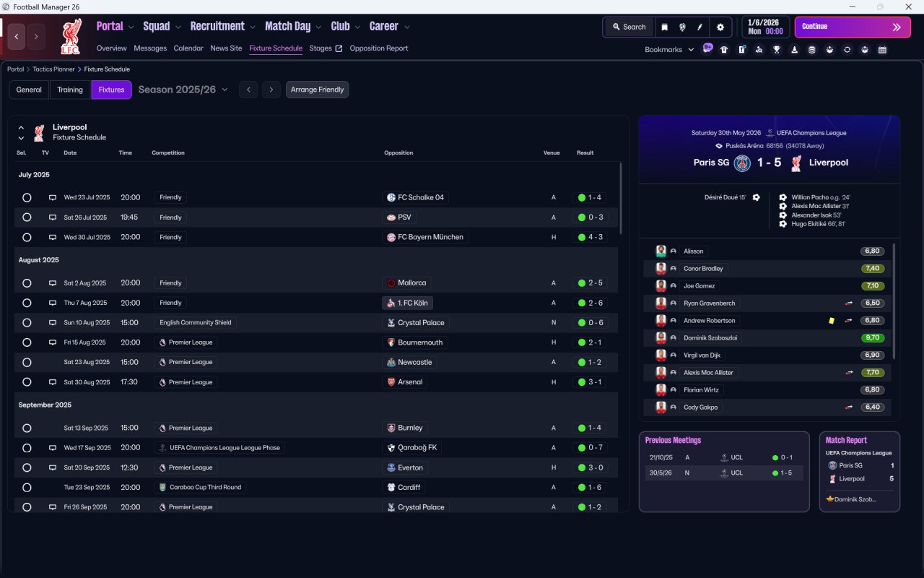
Task: Collapse the Liverpool Fixture Schedule panel
Action: [21, 127]
